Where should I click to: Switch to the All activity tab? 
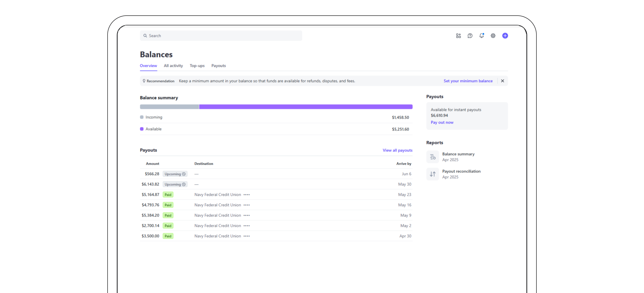173,66
